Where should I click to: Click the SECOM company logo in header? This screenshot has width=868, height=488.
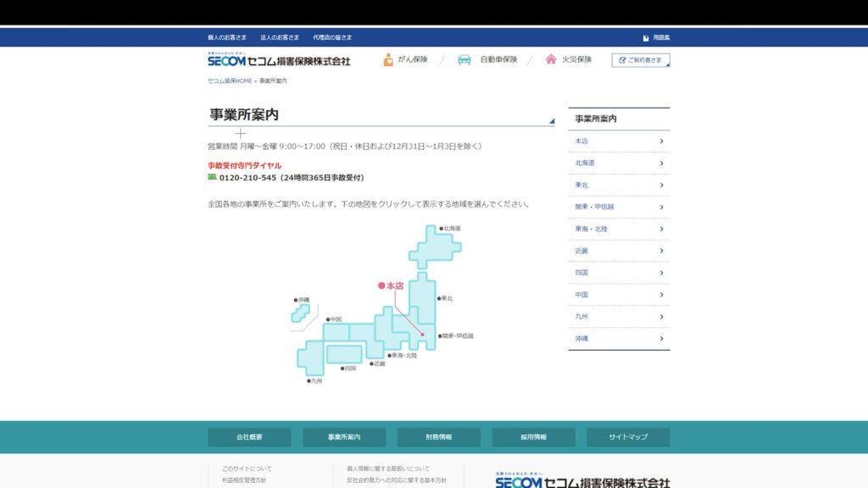(278, 60)
